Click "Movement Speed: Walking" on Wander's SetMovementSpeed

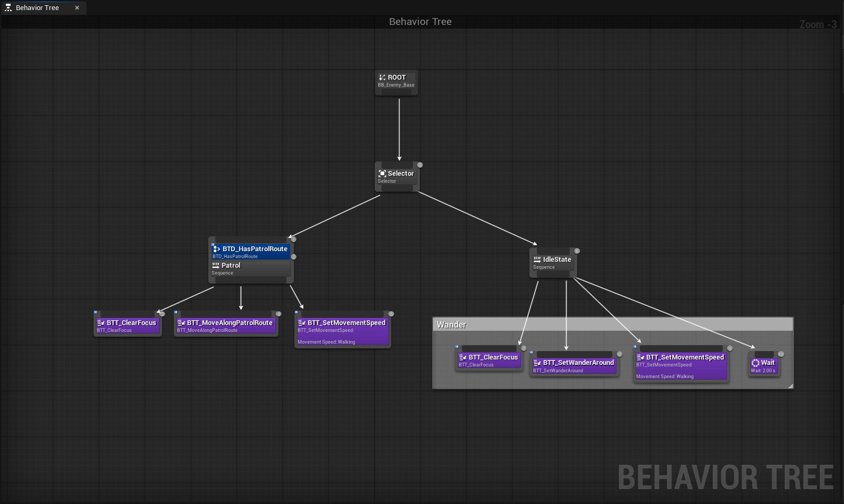pyautogui.click(x=665, y=377)
